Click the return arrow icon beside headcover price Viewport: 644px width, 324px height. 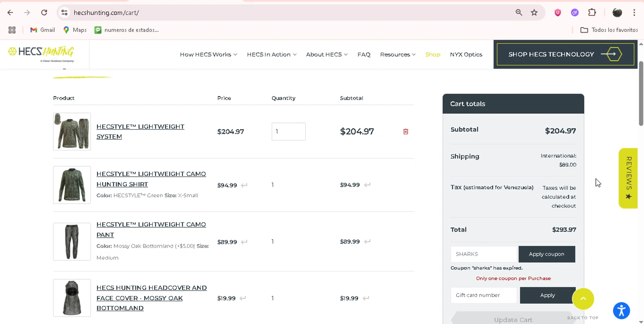coord(243,298)
